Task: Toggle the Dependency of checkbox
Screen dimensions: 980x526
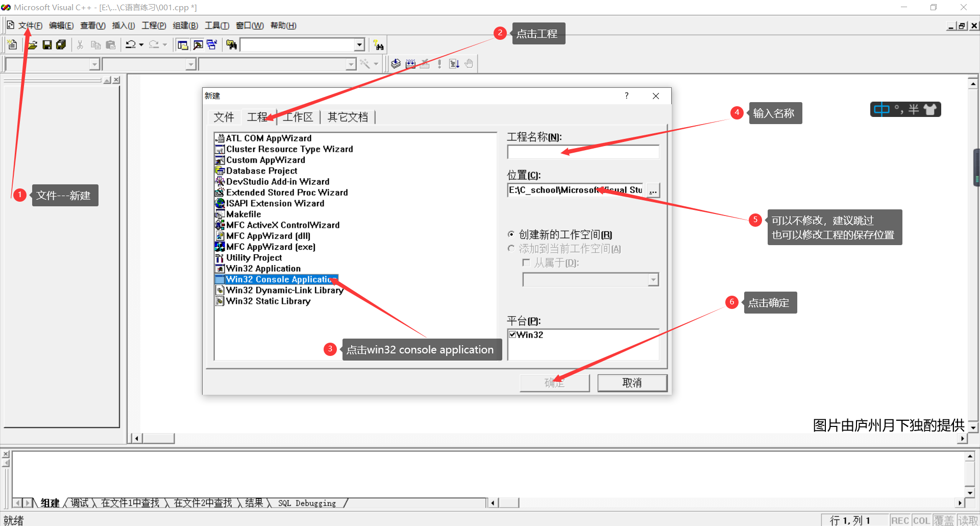Action: pyautogui.click(x=526, y=262)
